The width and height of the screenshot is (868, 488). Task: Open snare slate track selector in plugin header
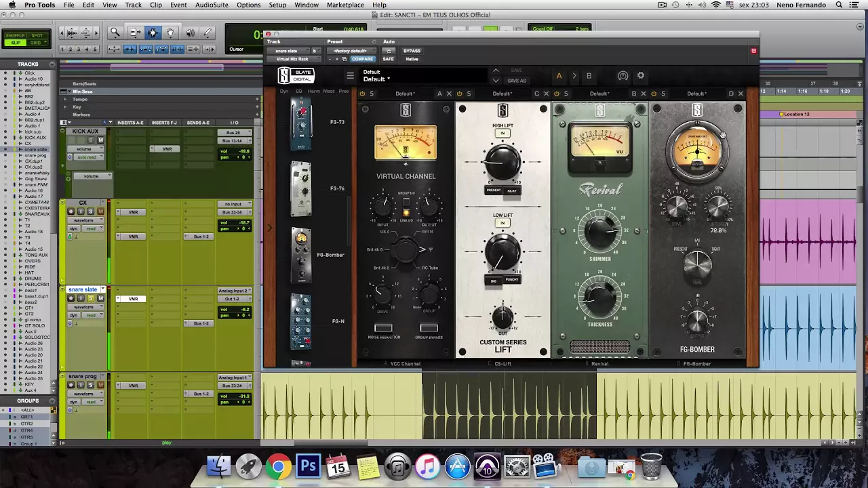point(288,51)
